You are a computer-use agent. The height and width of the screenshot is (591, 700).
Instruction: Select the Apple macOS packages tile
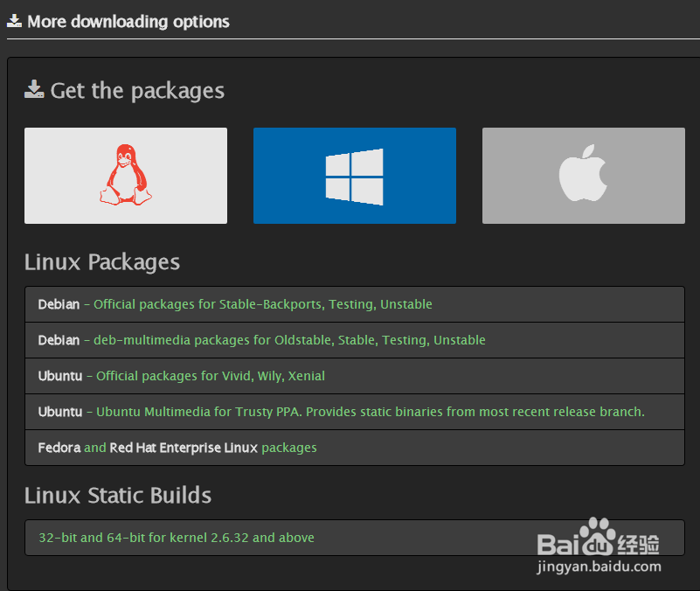click(584, 176)
